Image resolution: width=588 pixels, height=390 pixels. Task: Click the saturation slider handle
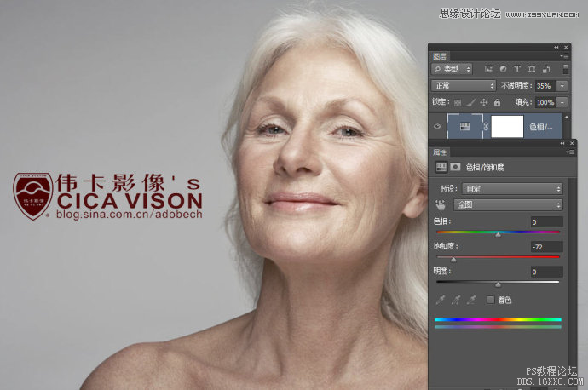453,260
